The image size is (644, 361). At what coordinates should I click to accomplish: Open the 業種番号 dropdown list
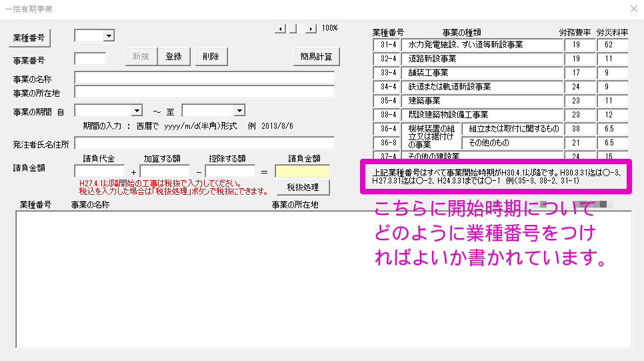pyautogui.click(x=109, y=36)
